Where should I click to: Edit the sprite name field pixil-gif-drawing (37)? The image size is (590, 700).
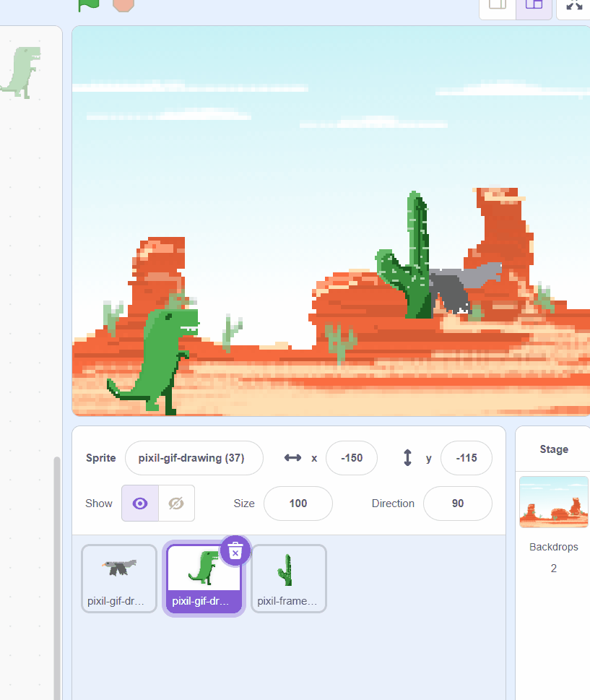click(194, 458)
